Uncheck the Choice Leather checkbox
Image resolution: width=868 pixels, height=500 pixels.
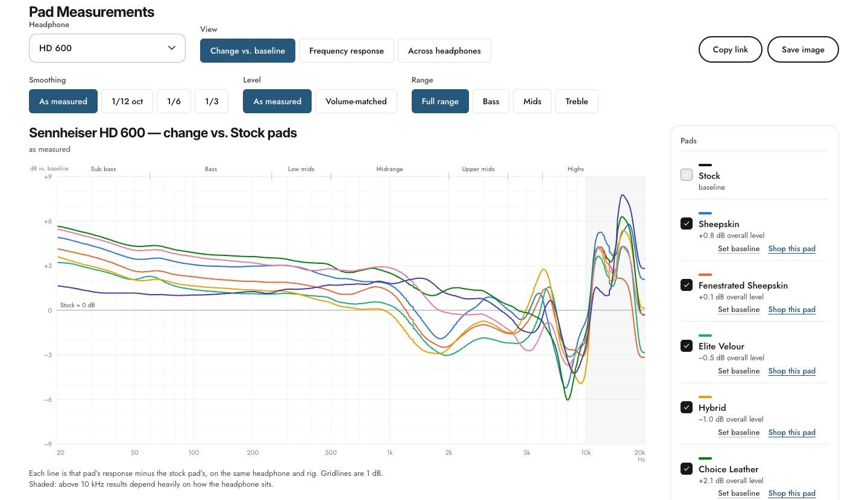687,468
